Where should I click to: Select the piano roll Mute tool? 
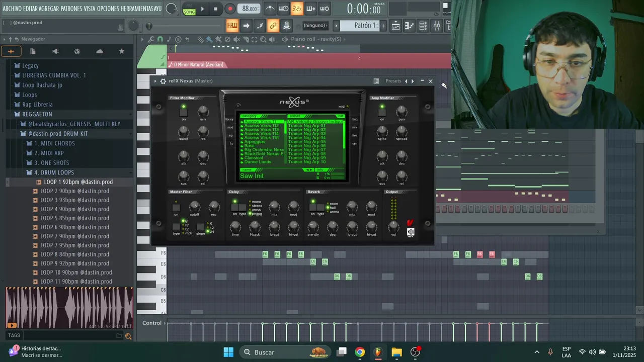pyautogui.click(x=236, y=39)
